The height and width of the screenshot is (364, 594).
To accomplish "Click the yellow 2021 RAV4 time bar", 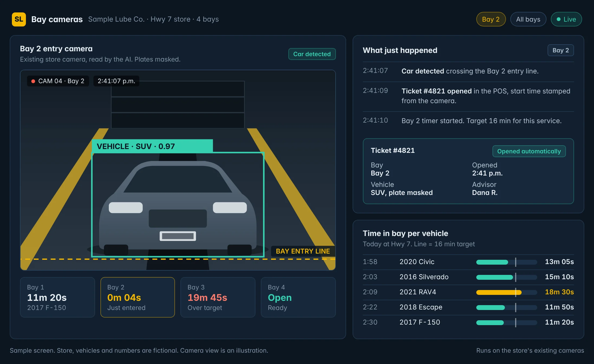I will (x=507, y=292).
